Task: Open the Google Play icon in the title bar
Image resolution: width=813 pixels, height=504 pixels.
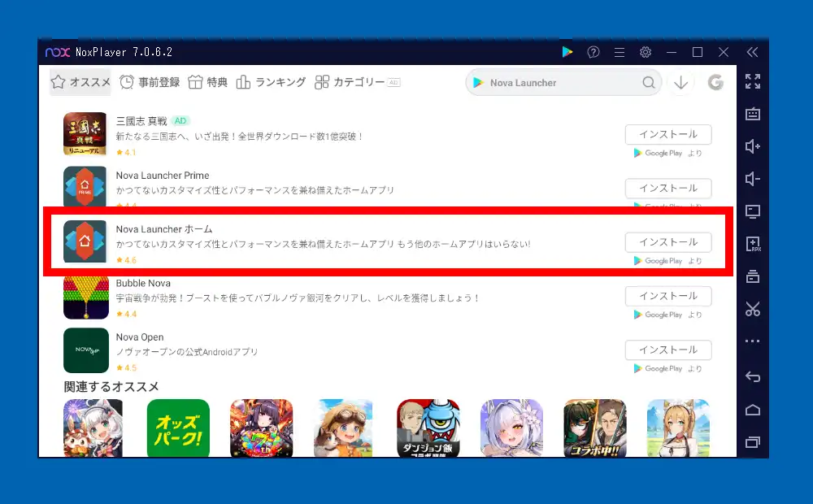Action: (x=567, y=52)
